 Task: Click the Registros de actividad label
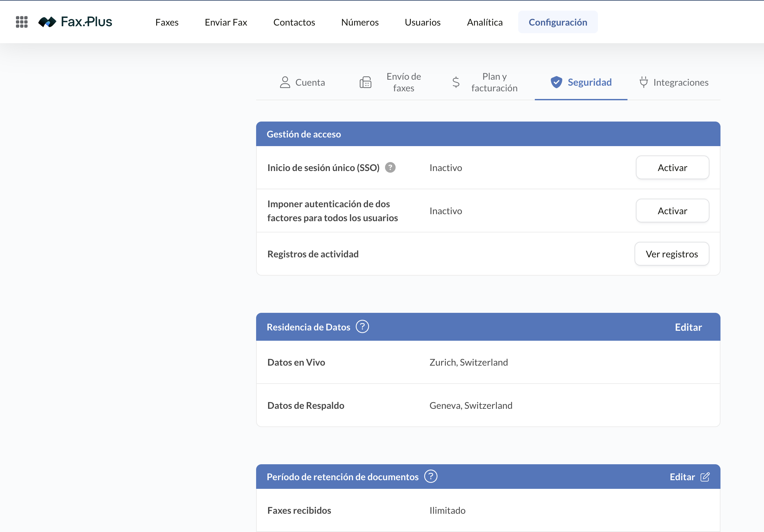[313, 254]
